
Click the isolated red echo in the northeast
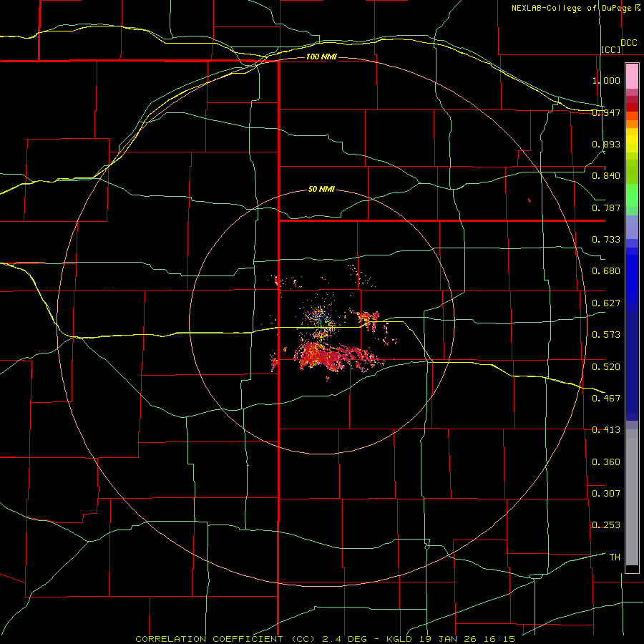[529, 200]
